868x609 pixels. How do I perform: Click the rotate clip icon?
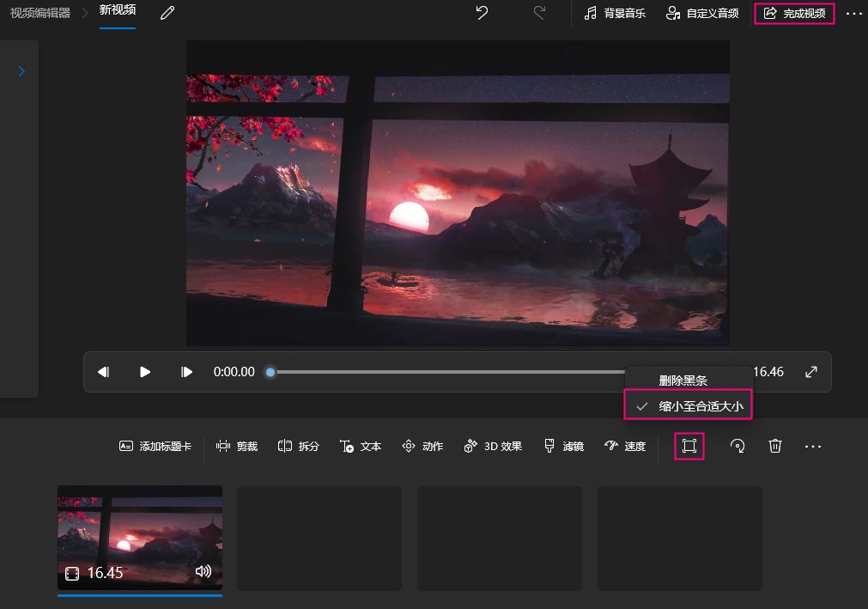pyautogui.click(x=737, y=447)
